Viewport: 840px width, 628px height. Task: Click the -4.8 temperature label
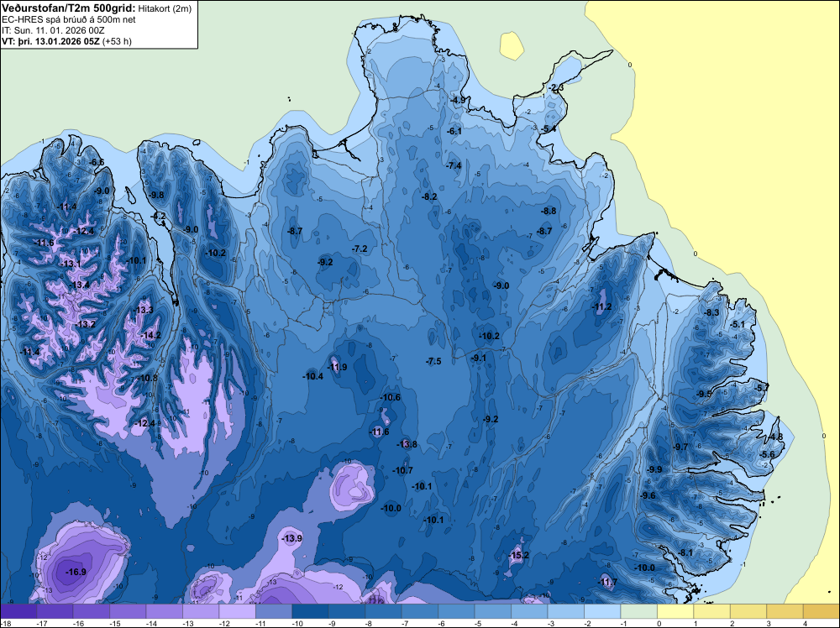(x=775, y=437)
